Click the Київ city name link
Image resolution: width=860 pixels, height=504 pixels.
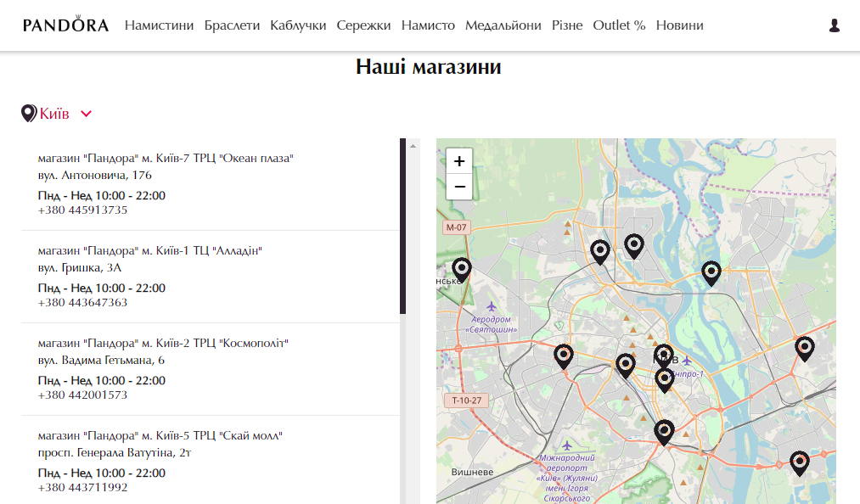[54, 114]
